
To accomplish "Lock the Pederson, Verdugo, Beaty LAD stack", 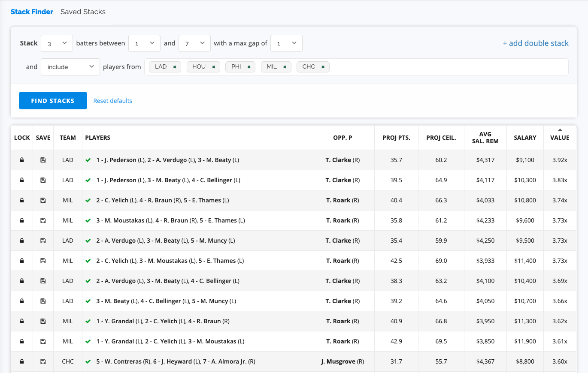I will (x=22, y=160).
